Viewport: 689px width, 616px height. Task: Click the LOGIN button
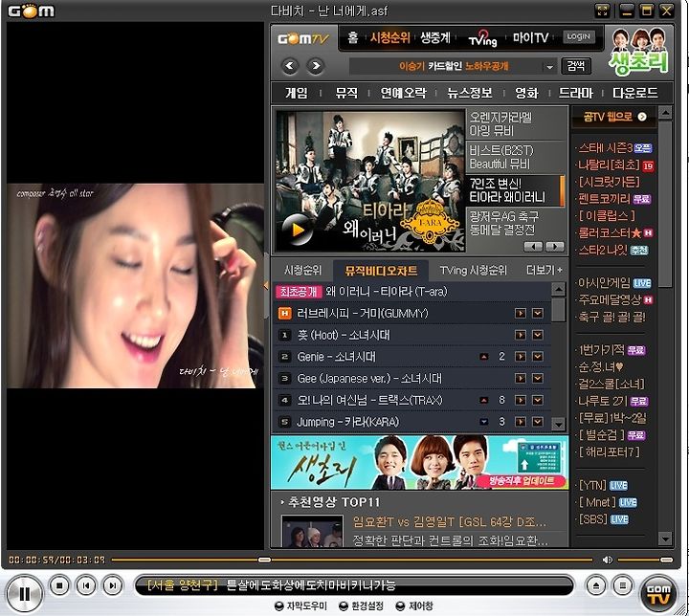pyautogui.click(x=578, y=37)
